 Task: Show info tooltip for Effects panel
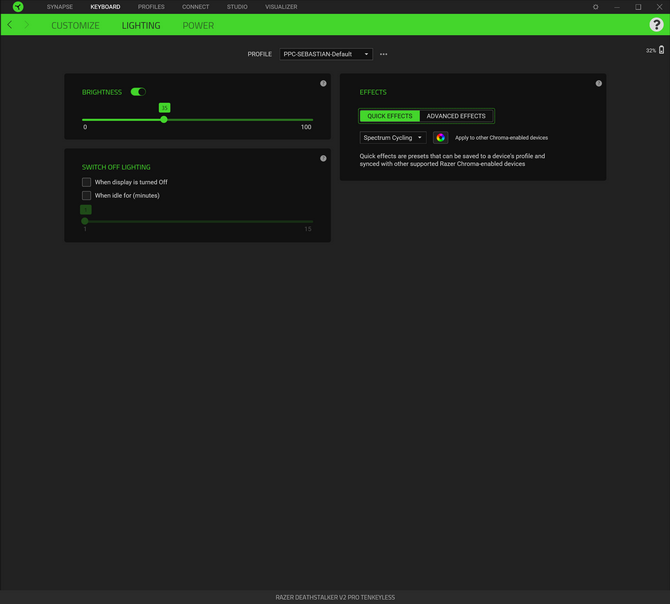[599, 83]
